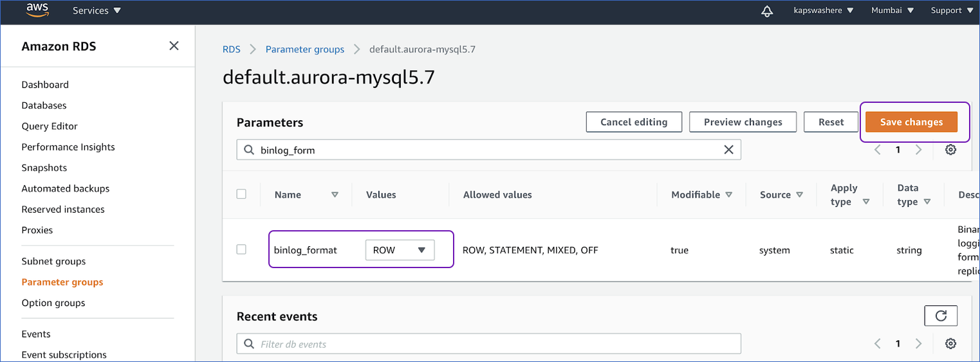Go to previous page of Recent events
Viewport: 980px width, 362px height.
(878, 343)
